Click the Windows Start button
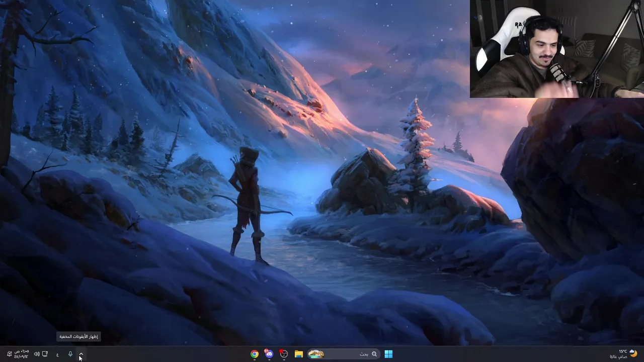Screen dimensions: 644x362 (x=388, y=354)
